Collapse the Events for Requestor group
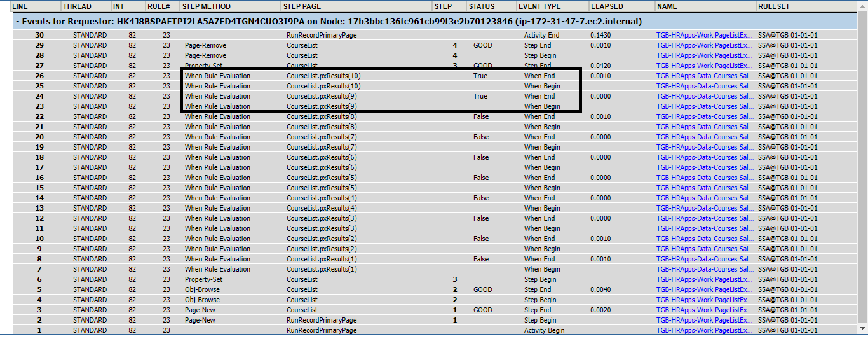 point(17,21)
